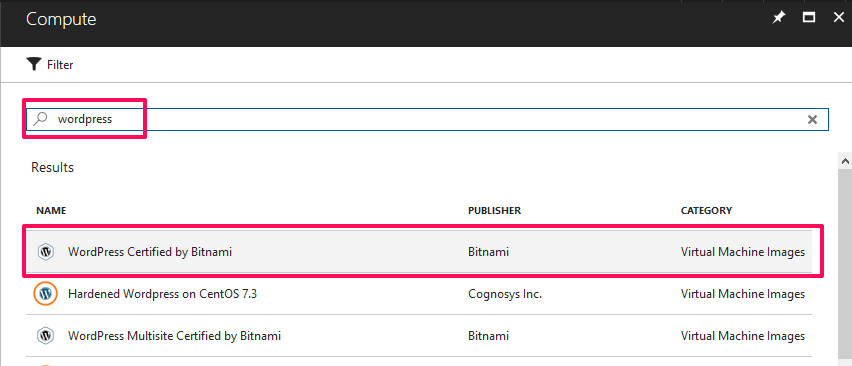
Task: Open the Filter option
Action: coord(49,65)
